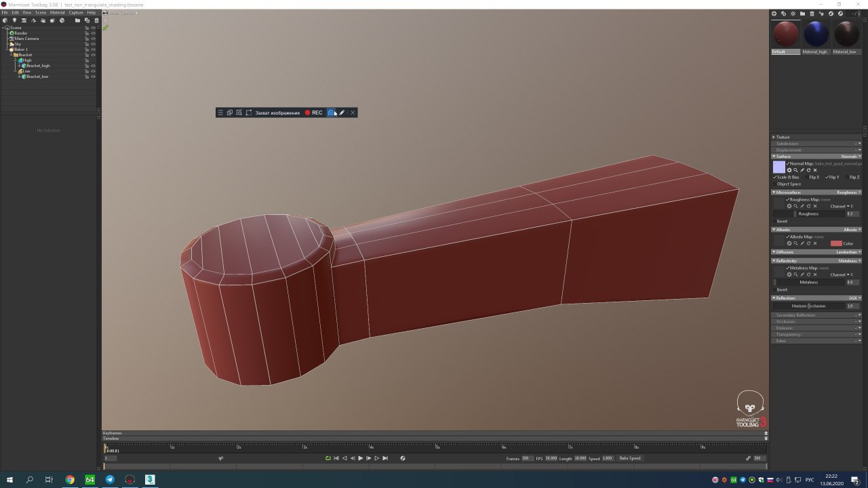Open Surface Normals dropdown
This screenshot has width=868, height=488.
click(x=852, y=157)
